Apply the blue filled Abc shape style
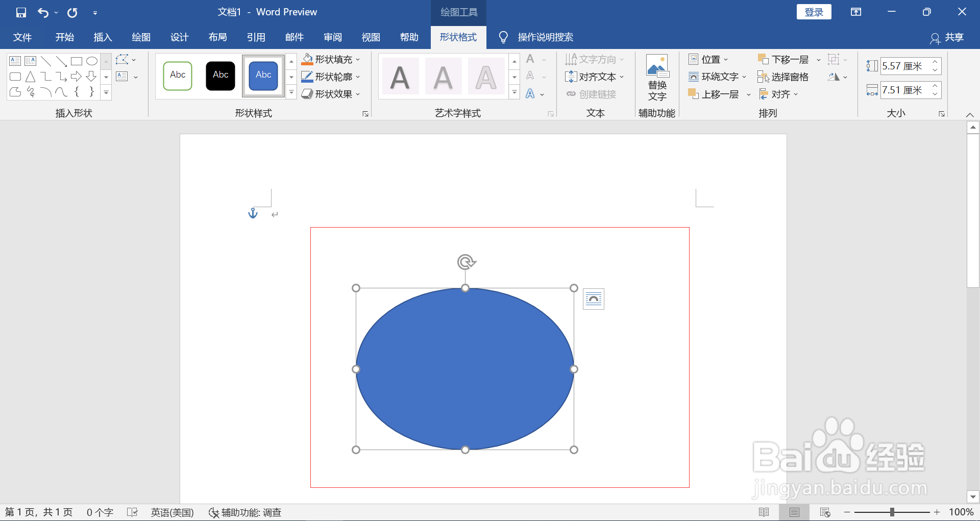980x521 pixels. [x=263, y=76]
